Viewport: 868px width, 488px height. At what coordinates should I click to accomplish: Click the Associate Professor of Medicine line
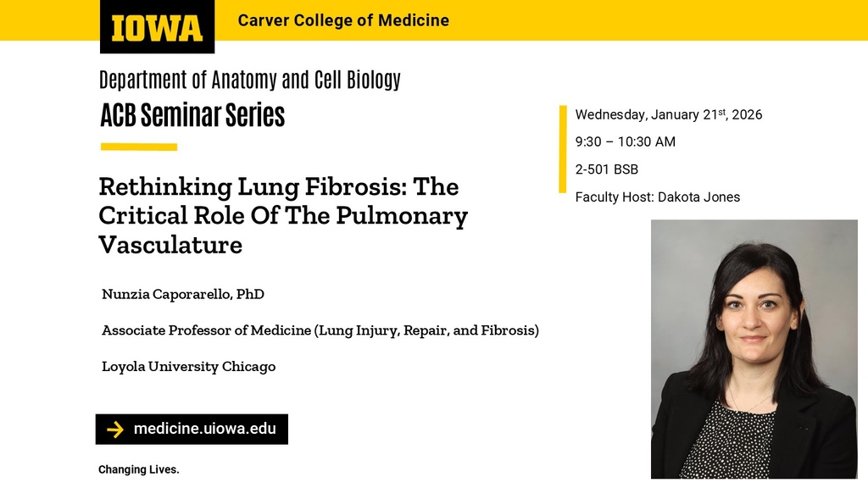tap(320, 330)
